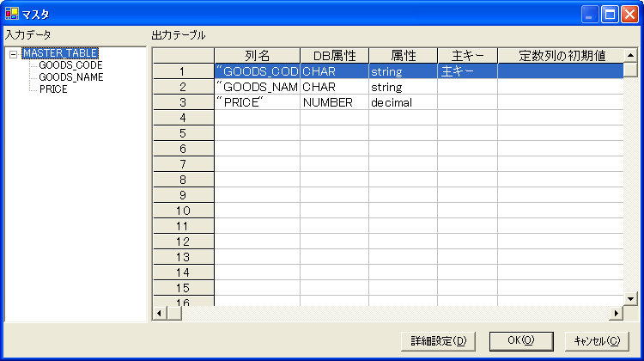Click the 主キー cell of row 1
The width and height of the screenshot is (644, 361).
tap(467, 72)
